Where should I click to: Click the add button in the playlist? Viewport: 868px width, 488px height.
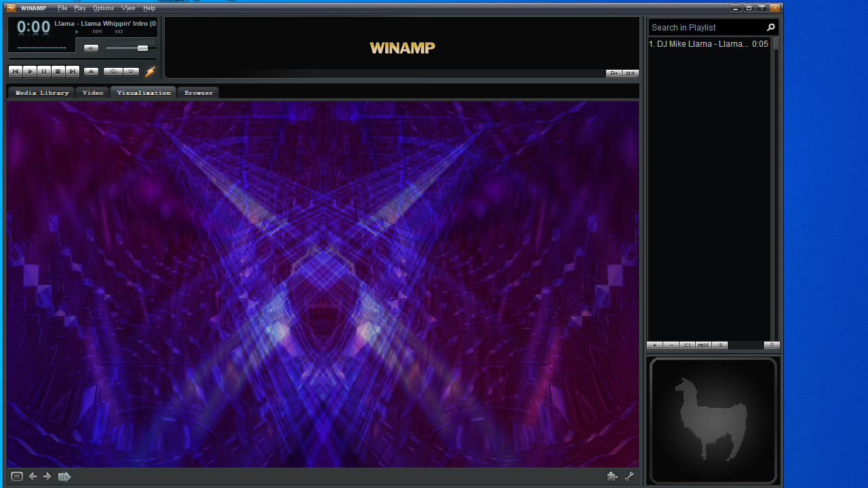coord(654,345)
